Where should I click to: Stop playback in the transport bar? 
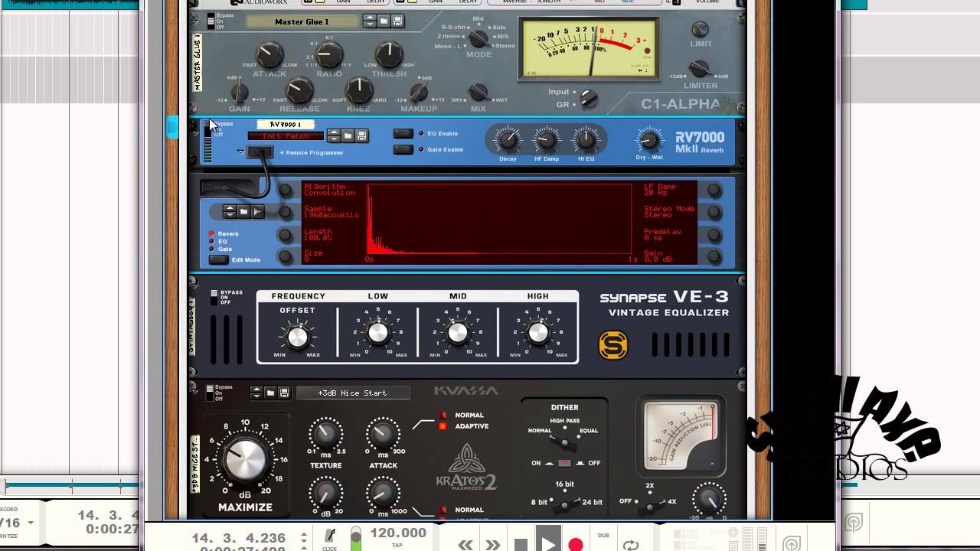pyautogui.click(x=521, y=545)
